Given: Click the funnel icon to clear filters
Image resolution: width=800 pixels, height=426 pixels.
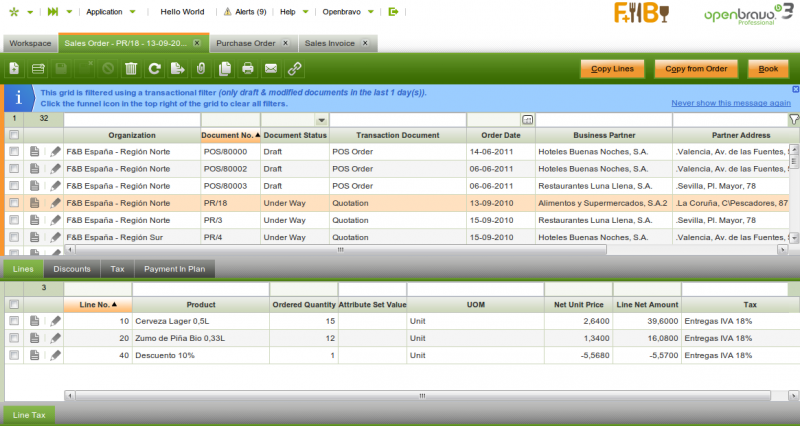Looking at the screenshot, I should (793, 119).
